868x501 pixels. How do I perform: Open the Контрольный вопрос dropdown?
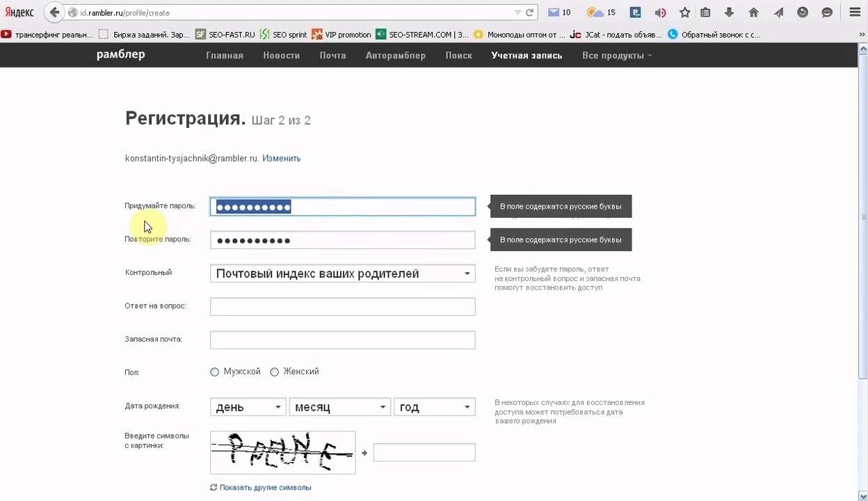(343, 273)
